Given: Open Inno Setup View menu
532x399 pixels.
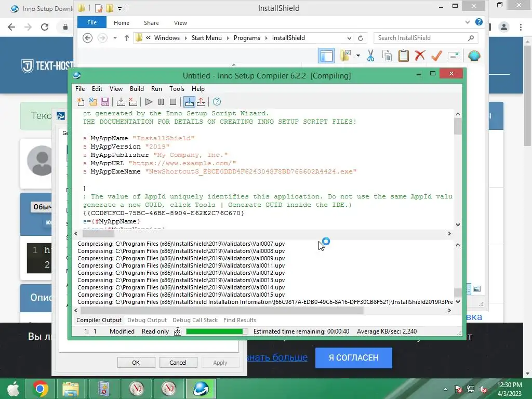Looking at the screenshot, I should (116, 88).
